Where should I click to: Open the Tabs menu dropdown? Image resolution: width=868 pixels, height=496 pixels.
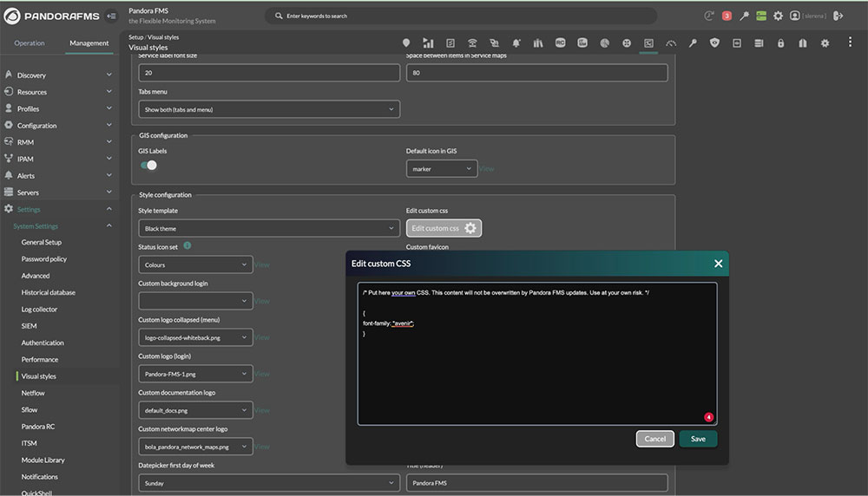coord(269,109)
